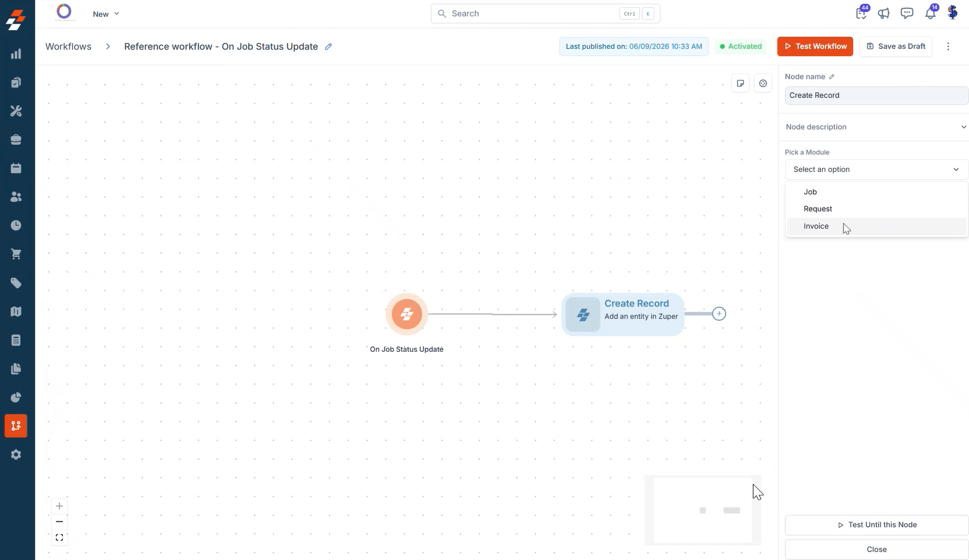969x560 pixels.
Task: Open task checklist icon with badge 44
Action: (x=862, y=13)
